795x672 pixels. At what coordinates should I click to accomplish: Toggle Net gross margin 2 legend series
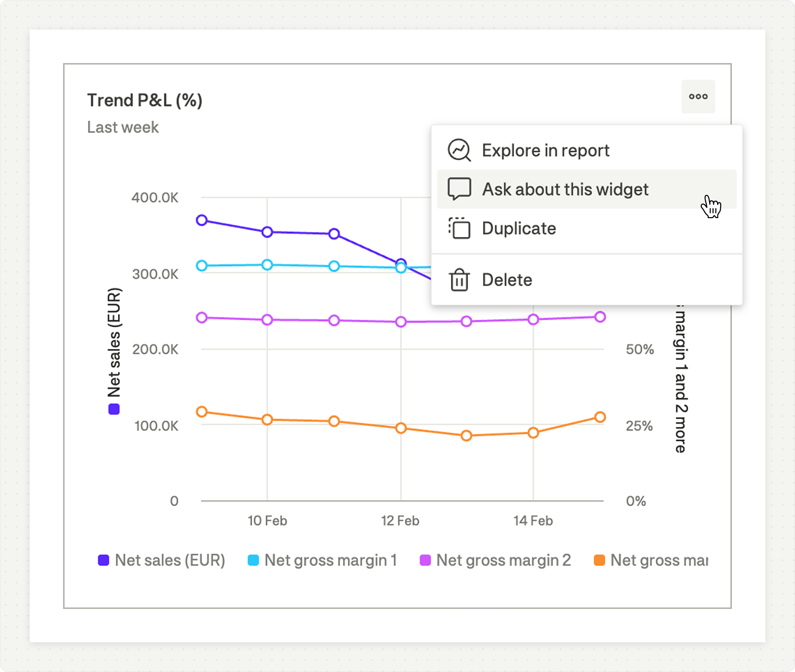pyautogui.click(x=503, y=560)
